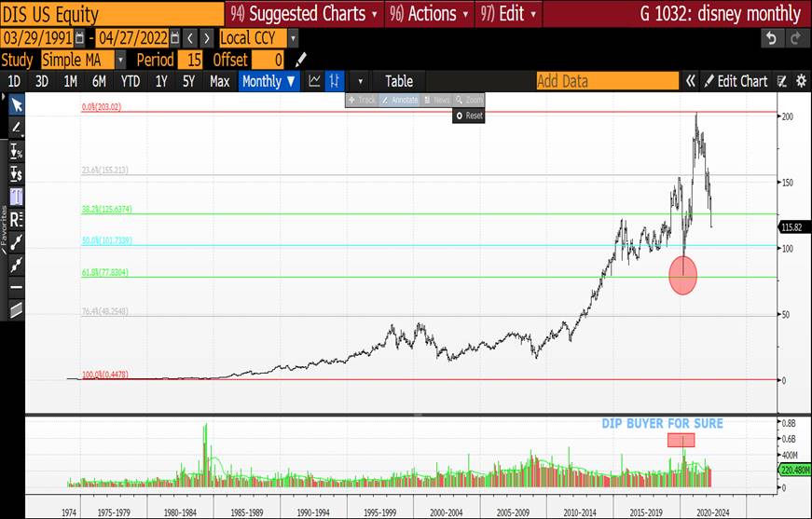This screenshot has width=812, height=519.
Task: Open the Edit menu
Action: click(508, 14)
